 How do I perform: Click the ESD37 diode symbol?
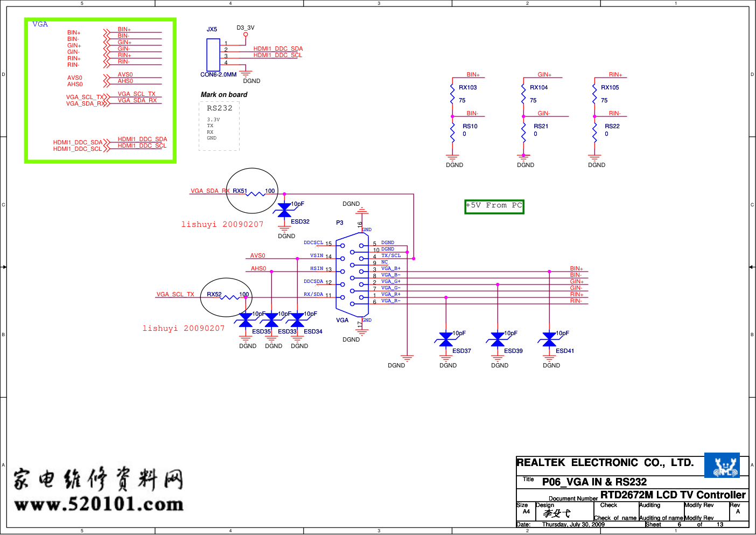[x=446, y=339]
